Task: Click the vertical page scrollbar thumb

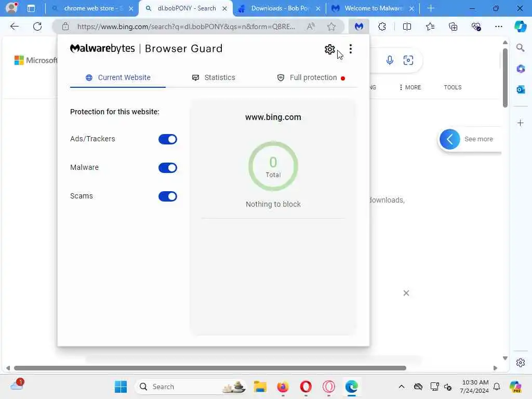Action: 505,78
